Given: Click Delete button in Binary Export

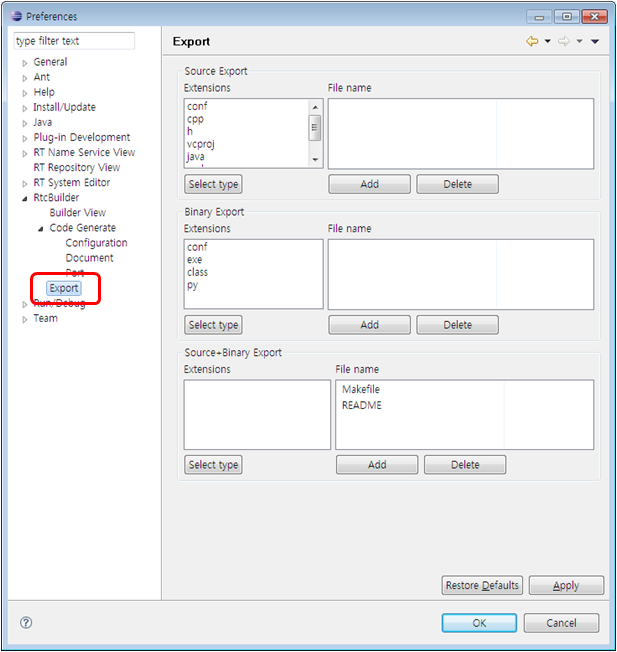Looking at the screenshot, I should pyautogui.click(x=457, y=324).
